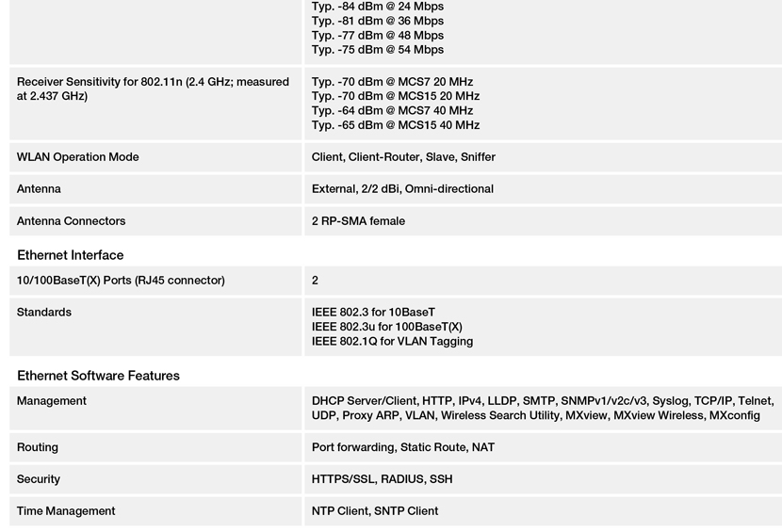Click 'IEEE 802.3u for 100BaseT(X)' line
The width and height of the screenshot is (782, 532).
387,327
